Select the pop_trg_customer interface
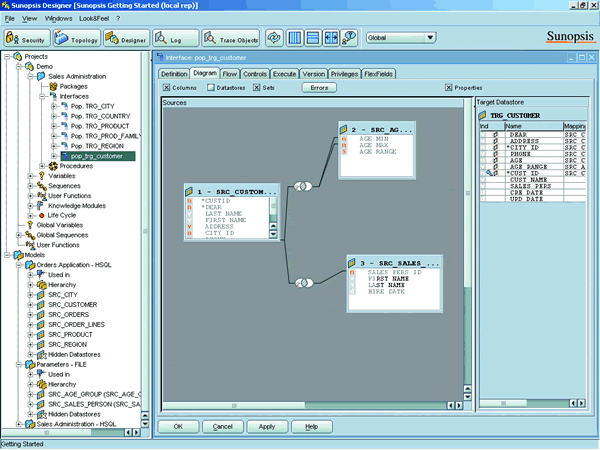 point(97,156)
